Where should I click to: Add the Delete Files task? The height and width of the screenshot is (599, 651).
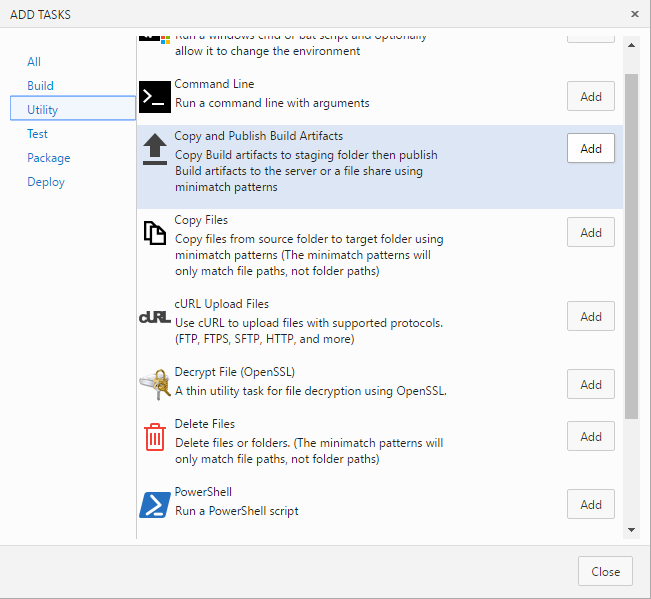pyautogui.click(x=591, y=436)
